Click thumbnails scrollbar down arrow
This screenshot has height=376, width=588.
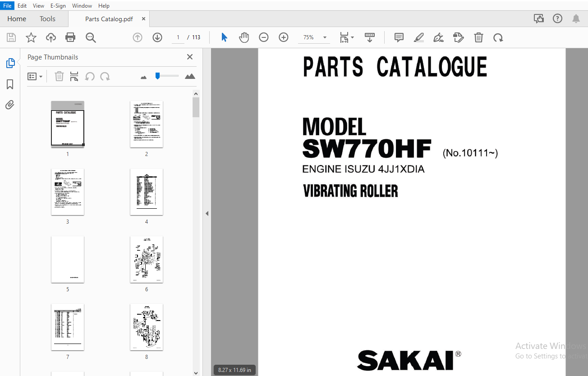pyautogui.click(x=196, y=372)
